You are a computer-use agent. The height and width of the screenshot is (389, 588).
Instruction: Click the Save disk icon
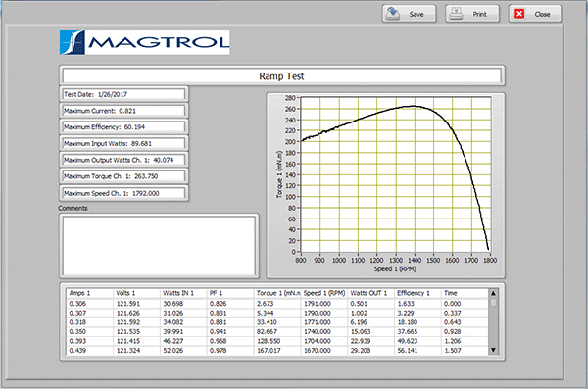point(393,14)
